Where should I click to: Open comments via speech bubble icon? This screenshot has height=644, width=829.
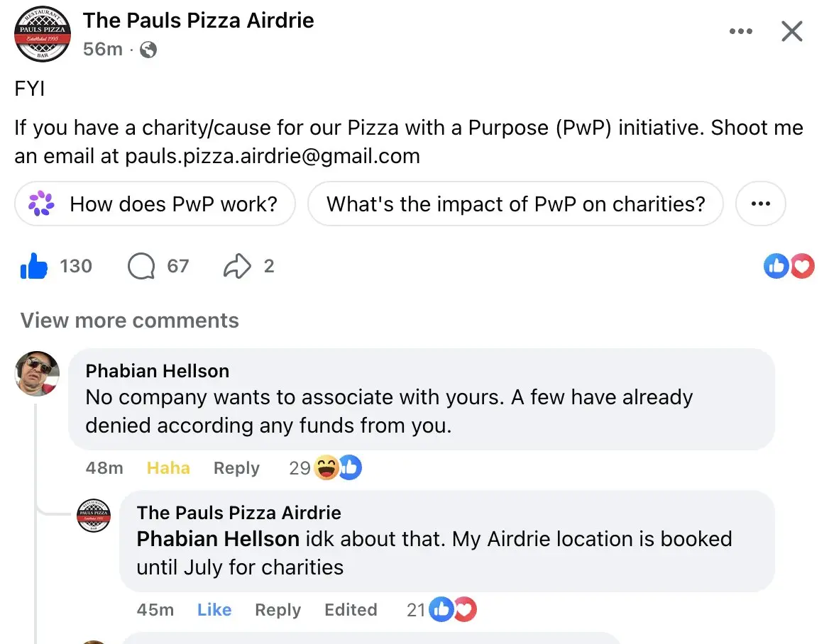tap(141, 267)
